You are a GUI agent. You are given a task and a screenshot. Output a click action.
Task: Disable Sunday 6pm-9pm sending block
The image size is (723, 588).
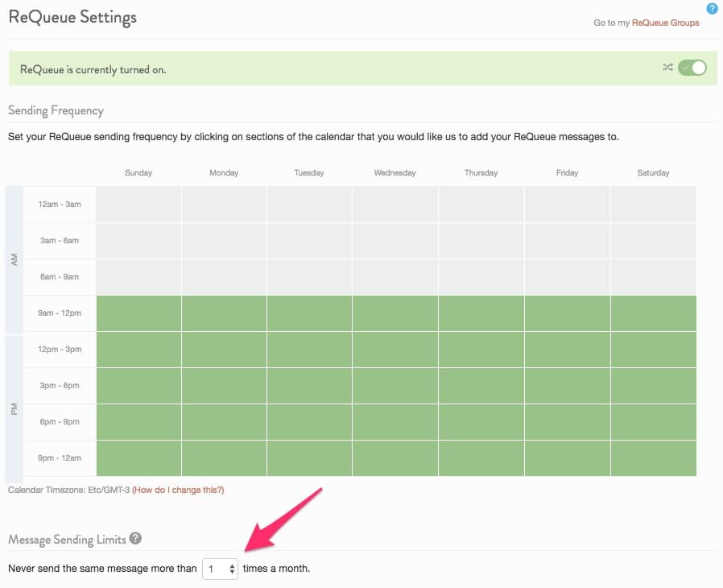coord(138,421)
